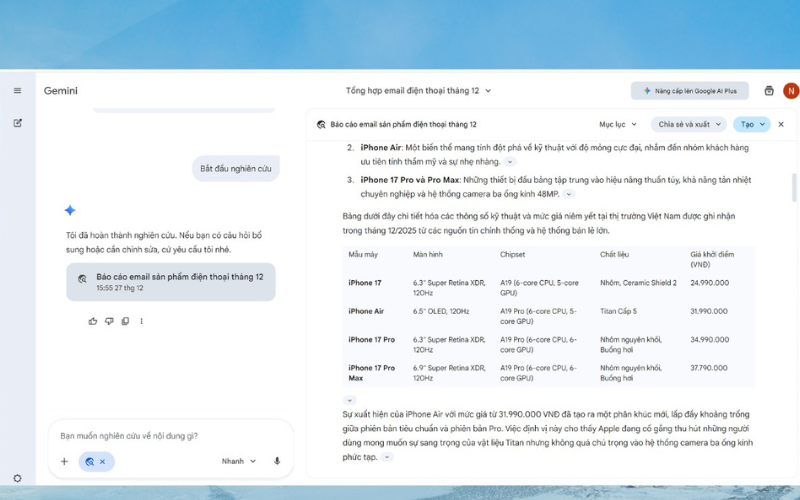
Task: Click 'Nâng cấp lên Google AI Plus' button
Action: (689, 91)
